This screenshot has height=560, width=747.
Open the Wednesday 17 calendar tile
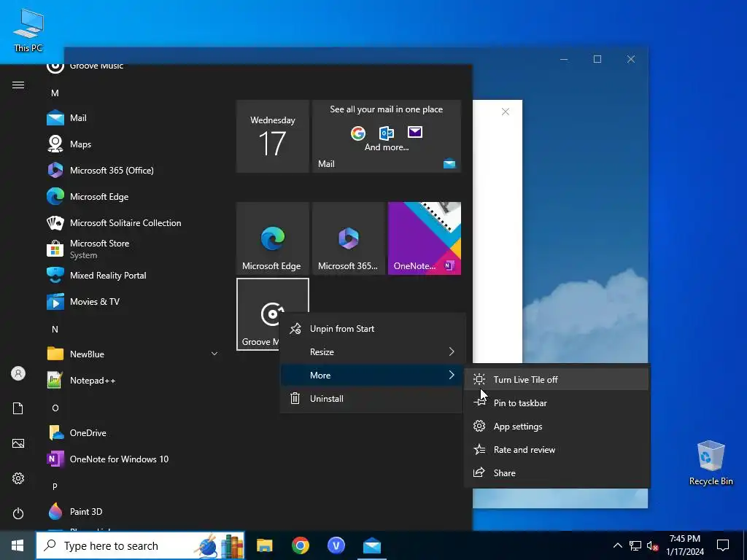tap(273, 136)
